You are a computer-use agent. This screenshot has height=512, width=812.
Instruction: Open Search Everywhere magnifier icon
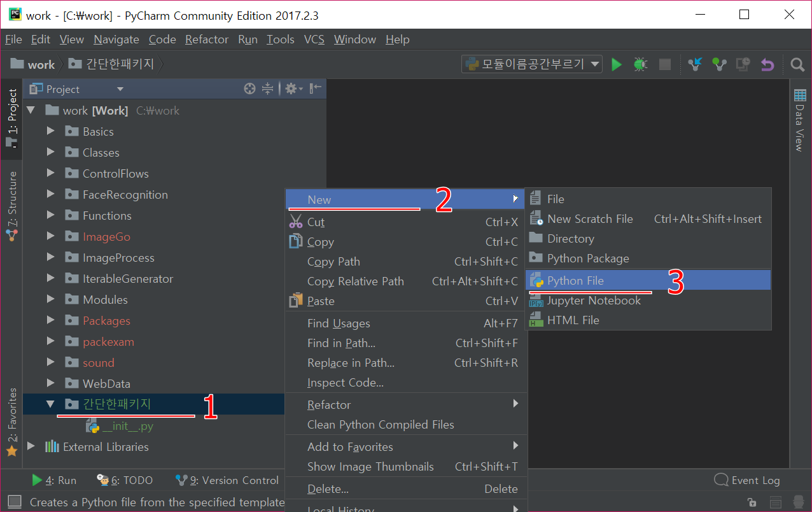click(x=797, y=64)
